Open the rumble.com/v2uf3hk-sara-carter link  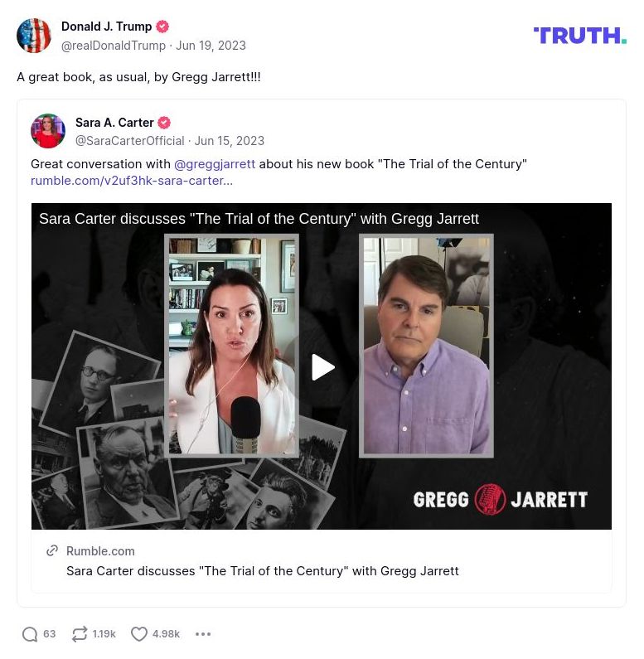[132, 181]
